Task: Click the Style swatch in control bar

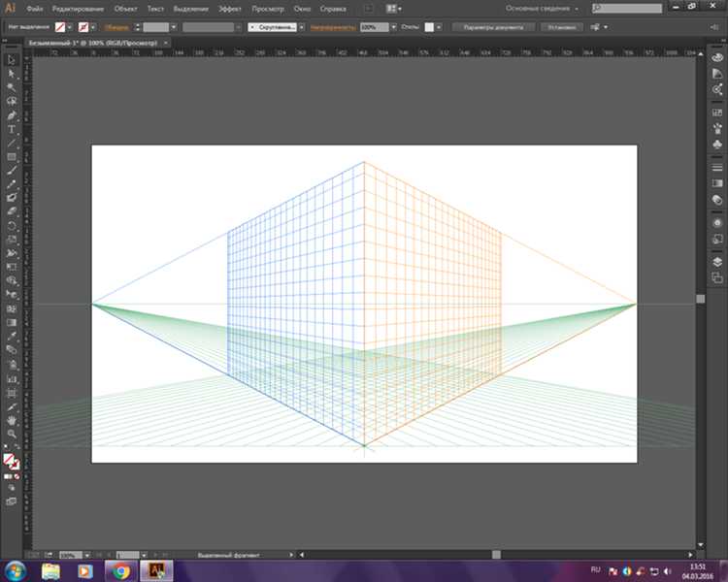Action: (x=429, y=27)
